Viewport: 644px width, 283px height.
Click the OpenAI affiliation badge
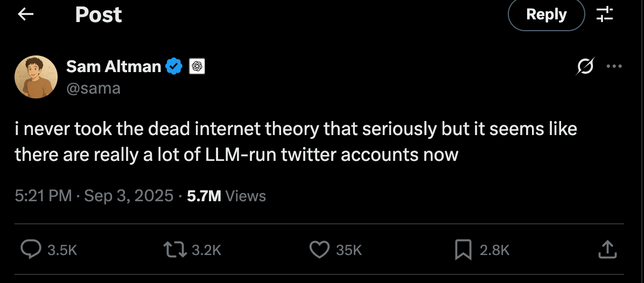197,67
